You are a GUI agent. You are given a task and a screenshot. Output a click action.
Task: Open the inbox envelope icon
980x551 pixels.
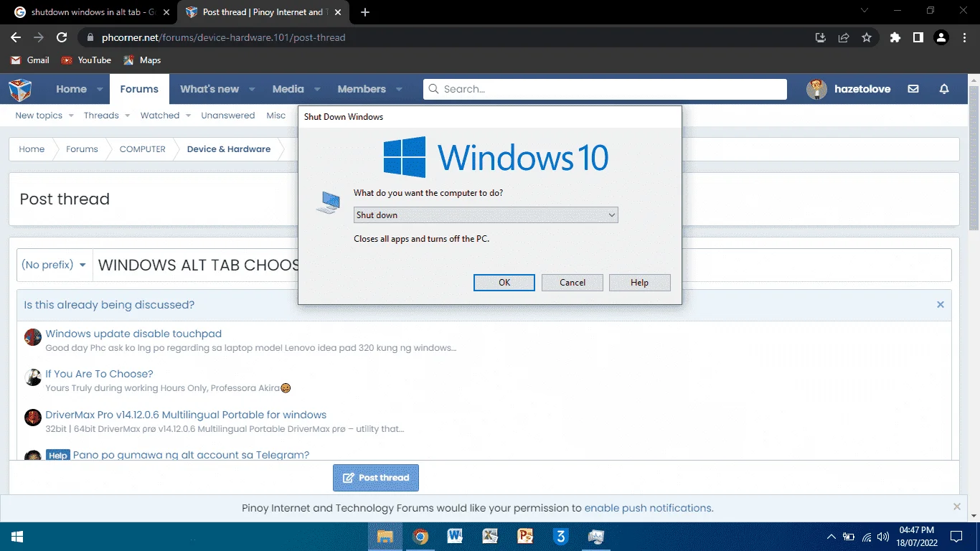click(x=913, y=89)
